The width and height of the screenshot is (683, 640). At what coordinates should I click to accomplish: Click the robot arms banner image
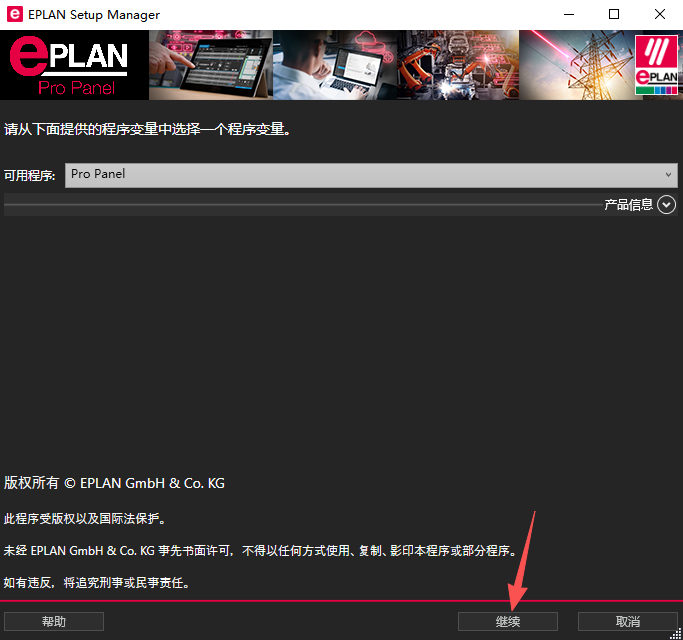click(458, 65)
